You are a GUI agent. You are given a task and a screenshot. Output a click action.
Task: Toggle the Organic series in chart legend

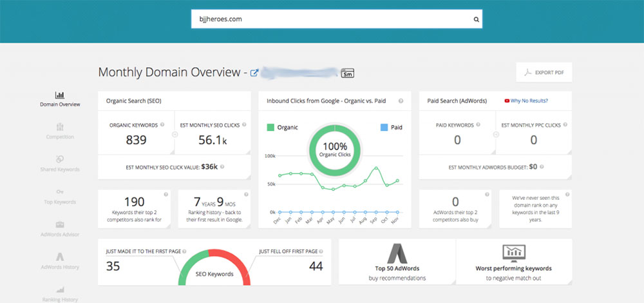click(x=282, y=128)
